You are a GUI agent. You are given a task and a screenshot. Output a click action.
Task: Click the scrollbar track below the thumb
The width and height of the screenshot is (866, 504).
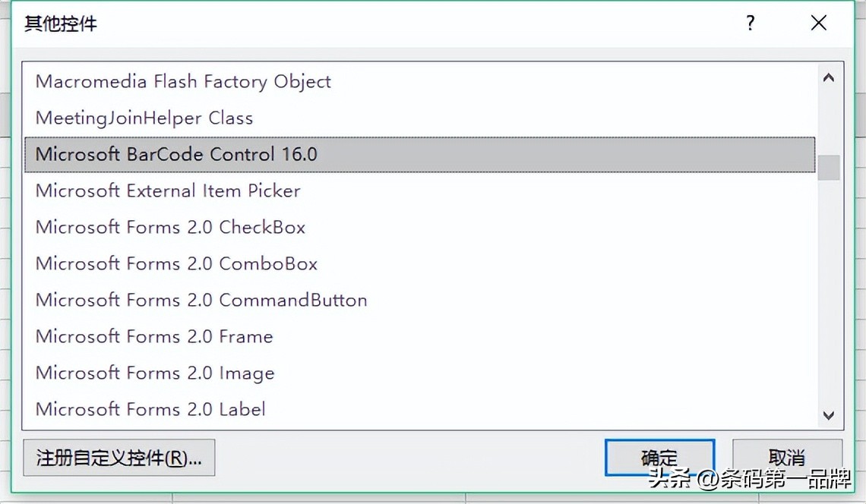tap(828, 288)
